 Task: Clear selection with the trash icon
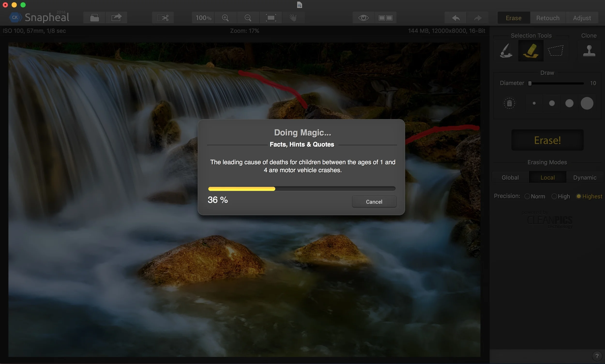(509, 103)
